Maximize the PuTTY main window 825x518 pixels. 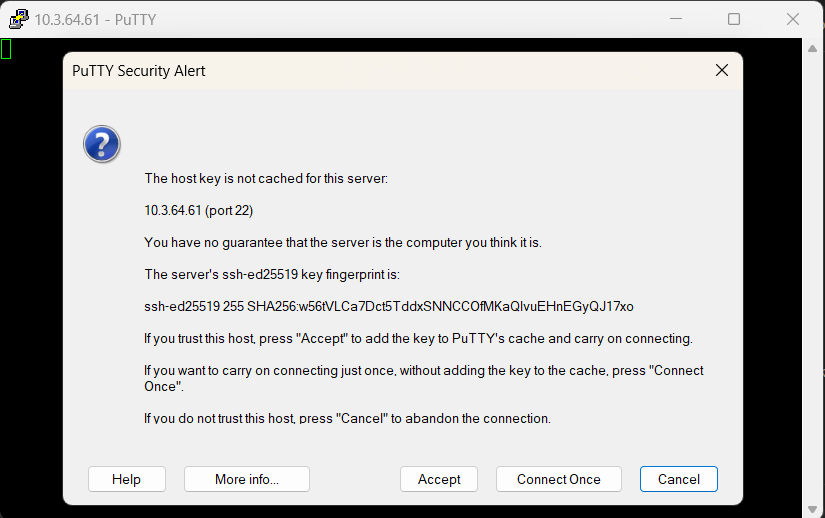tap(734, 19)
